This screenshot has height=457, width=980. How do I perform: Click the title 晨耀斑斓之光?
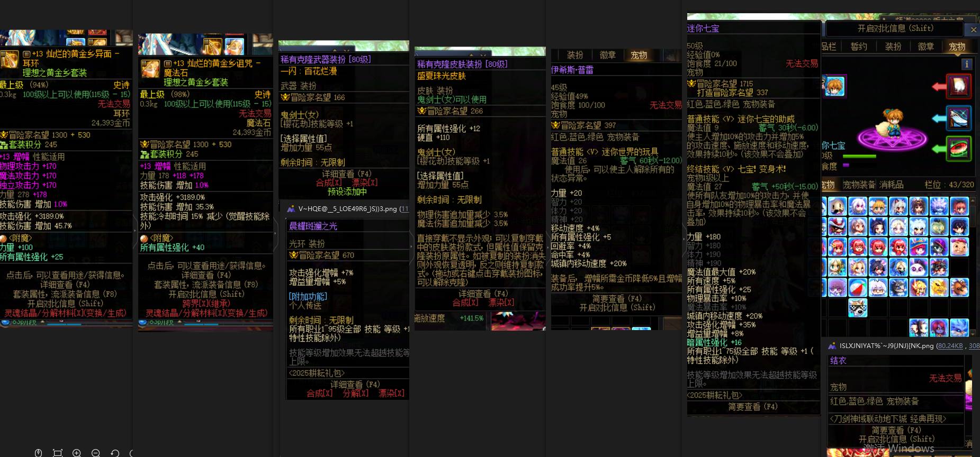[313, 226]
